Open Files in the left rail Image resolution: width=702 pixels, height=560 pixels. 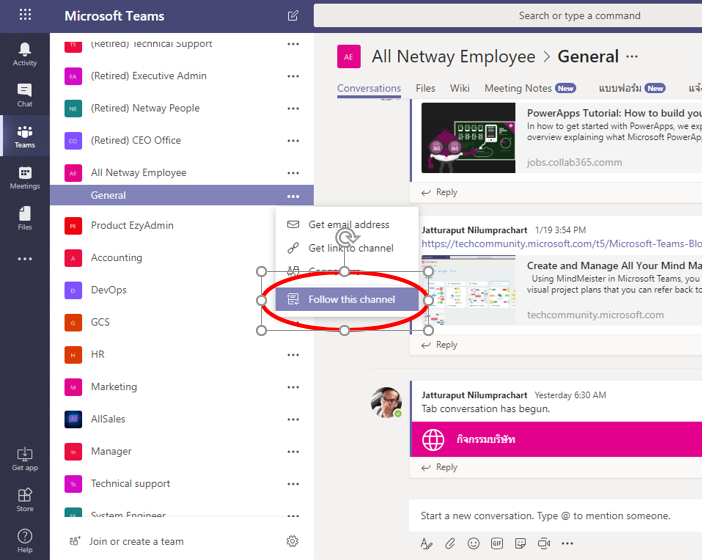pos(25,219)
